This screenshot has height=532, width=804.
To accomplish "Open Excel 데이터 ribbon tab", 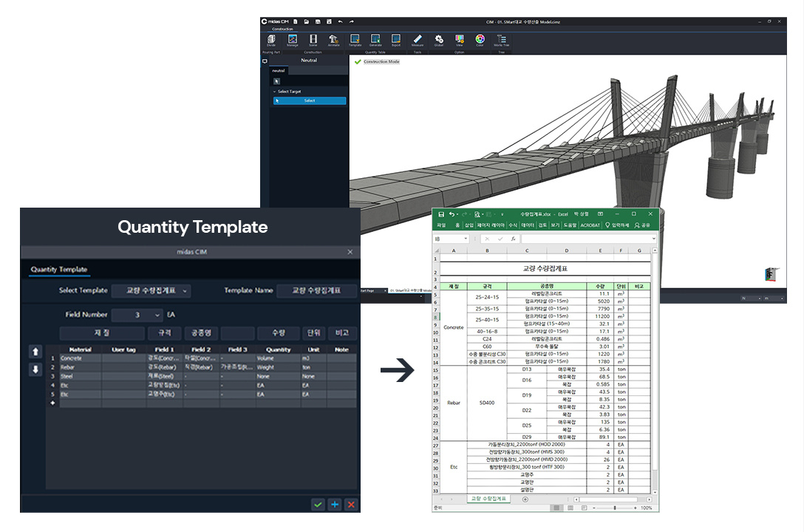I will (x=528, y=225).
